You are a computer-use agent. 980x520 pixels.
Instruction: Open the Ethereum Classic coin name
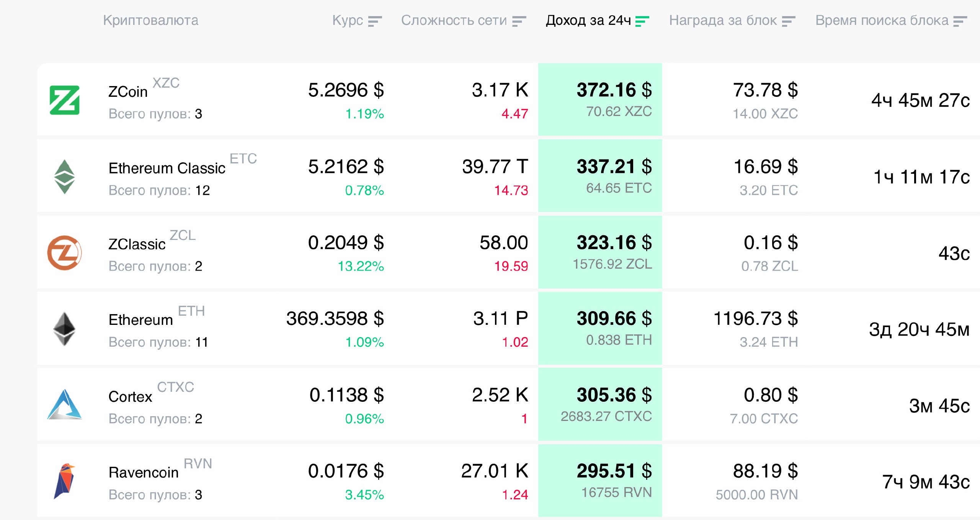coord(167,168)
